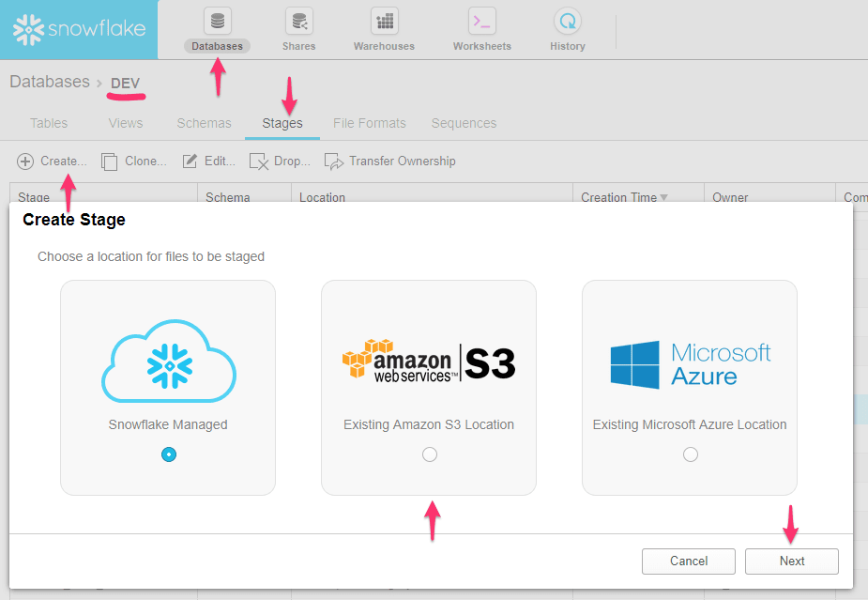Switch to the Sequences tab
This screenshot has height=600, width=868.
tap(464, 123)
